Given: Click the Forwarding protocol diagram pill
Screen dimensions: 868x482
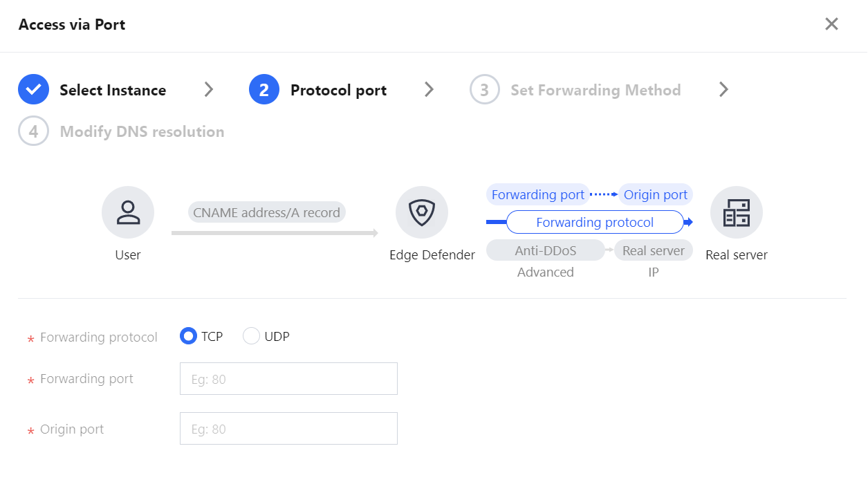Looking at the screenshot, I should tap(595, 222).
